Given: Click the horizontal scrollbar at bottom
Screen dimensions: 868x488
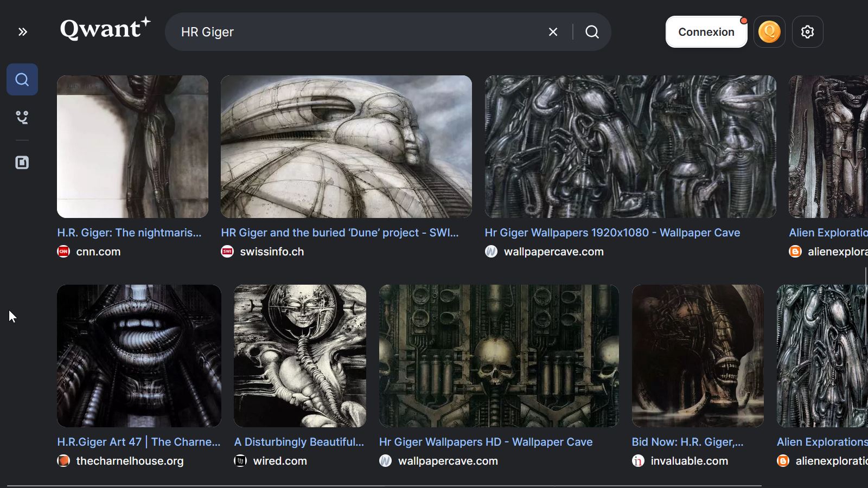Looking at the screenshot, I should point(384,486).
